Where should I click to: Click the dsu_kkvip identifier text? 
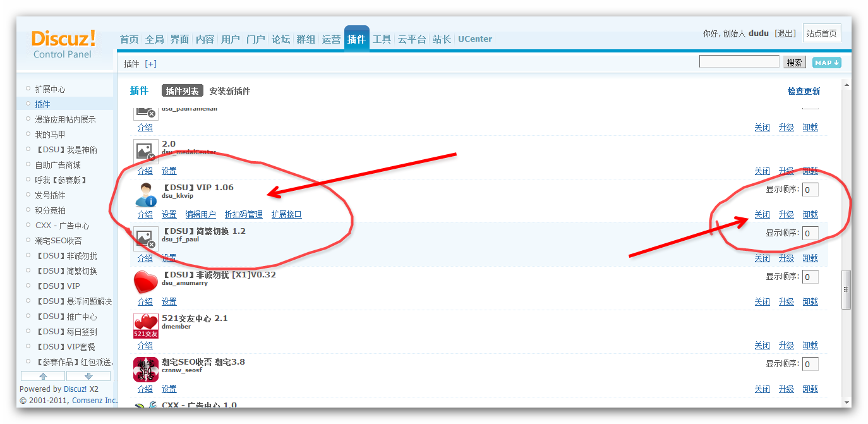(178, 196)
